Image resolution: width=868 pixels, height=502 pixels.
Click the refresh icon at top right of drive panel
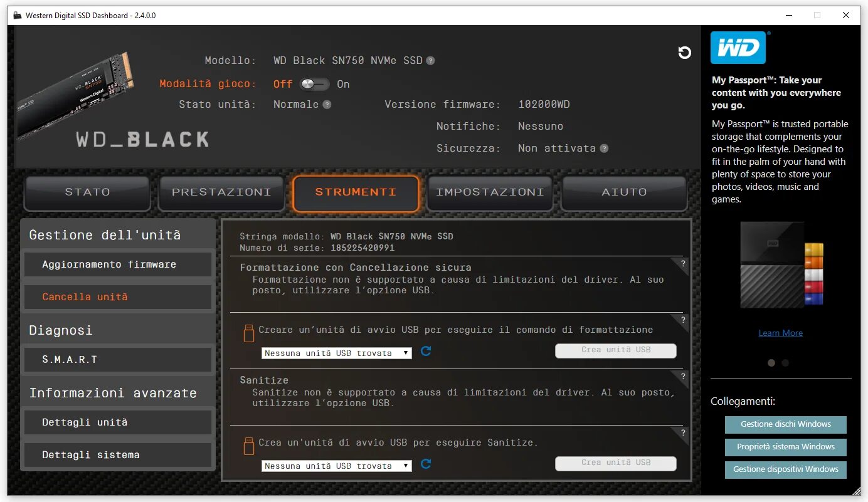(685, 53)
